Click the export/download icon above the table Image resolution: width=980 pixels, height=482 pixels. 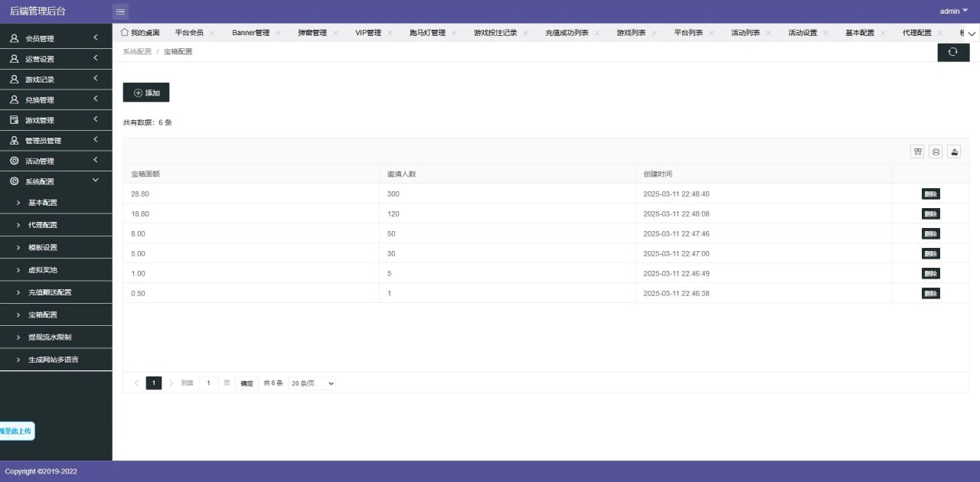click(x=954, y=151)
